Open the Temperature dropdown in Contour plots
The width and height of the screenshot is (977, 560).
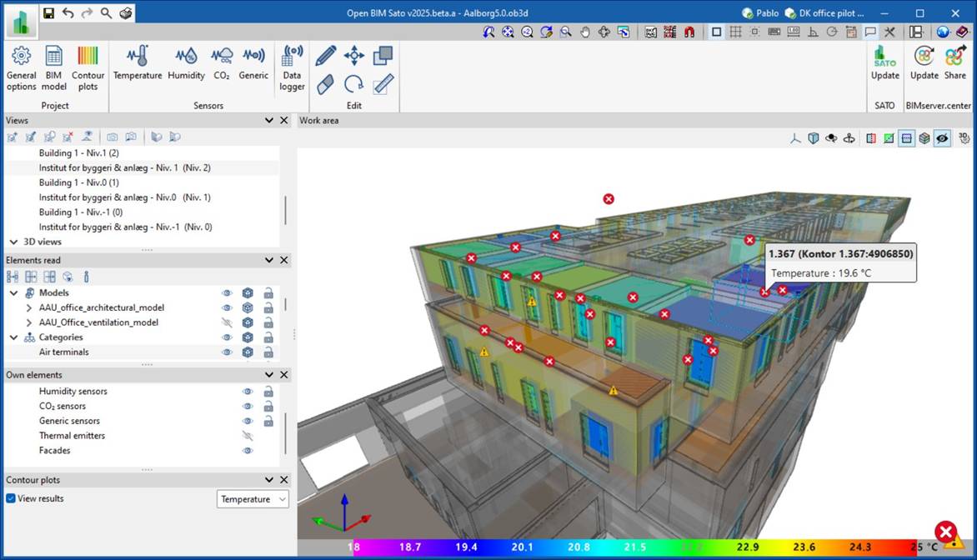pyautogui.click(x=253, y=498)
